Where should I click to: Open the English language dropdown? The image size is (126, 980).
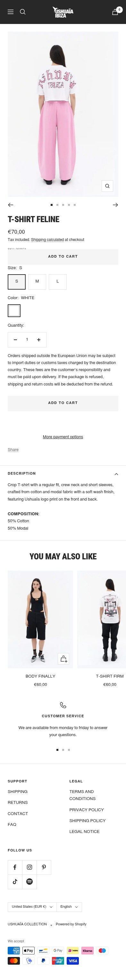[x=69, y=906]
